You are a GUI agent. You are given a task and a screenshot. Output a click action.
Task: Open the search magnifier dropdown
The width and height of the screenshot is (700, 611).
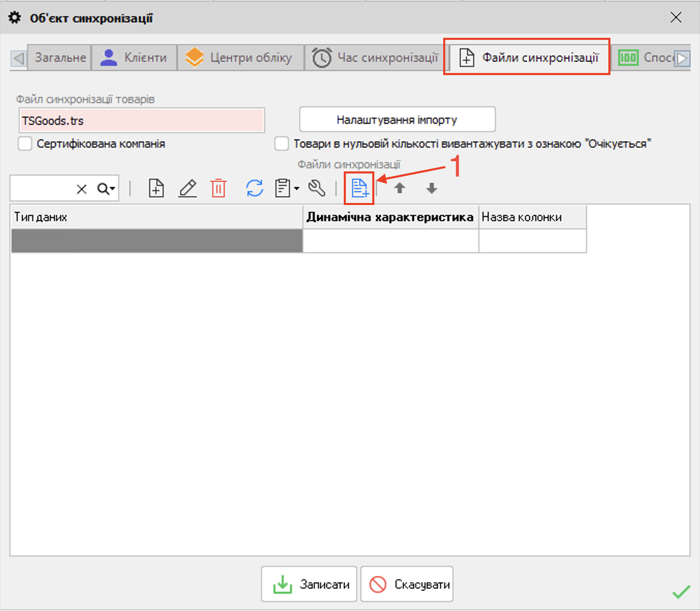pos(106,189)
